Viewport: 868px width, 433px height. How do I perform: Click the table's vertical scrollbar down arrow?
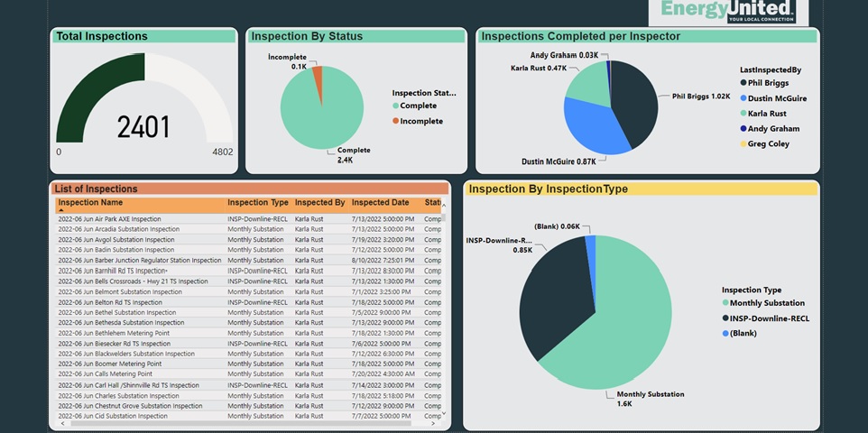click(x=443, y=413)
